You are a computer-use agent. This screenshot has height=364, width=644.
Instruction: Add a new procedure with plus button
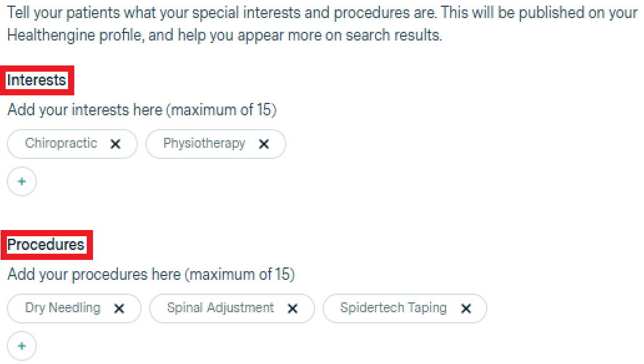point(22,346)
